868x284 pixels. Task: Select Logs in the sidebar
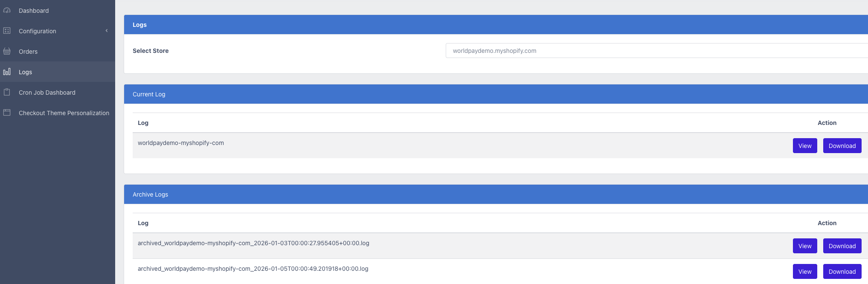click(x=26, y=72)
